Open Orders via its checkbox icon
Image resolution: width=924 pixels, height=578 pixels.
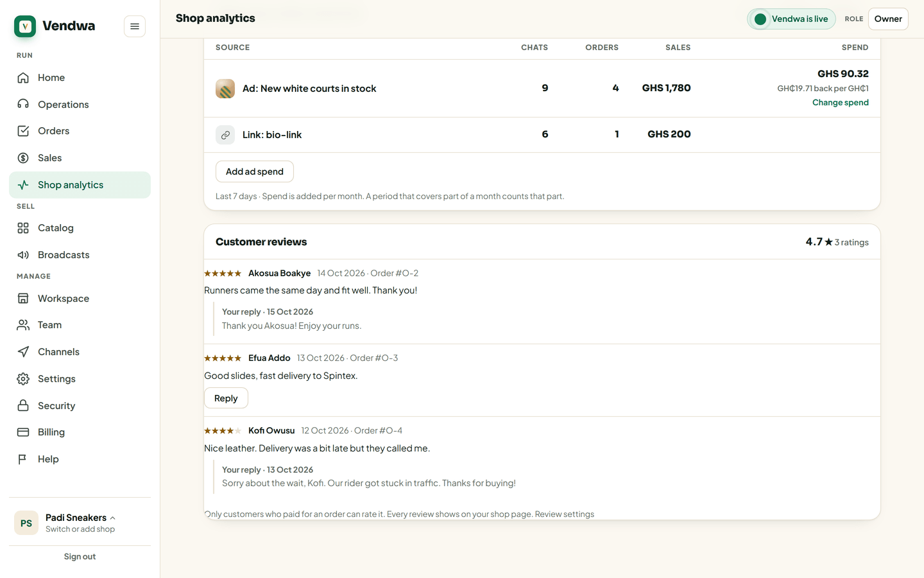23,131
